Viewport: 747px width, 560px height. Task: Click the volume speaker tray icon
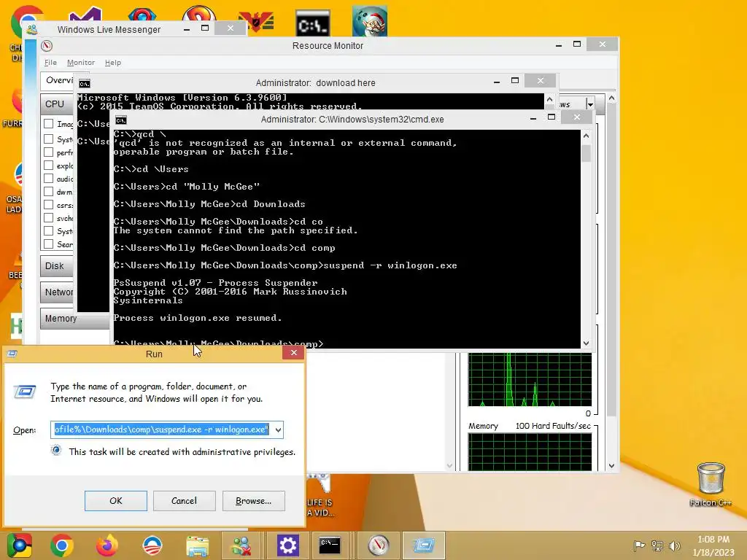point(675,545)
